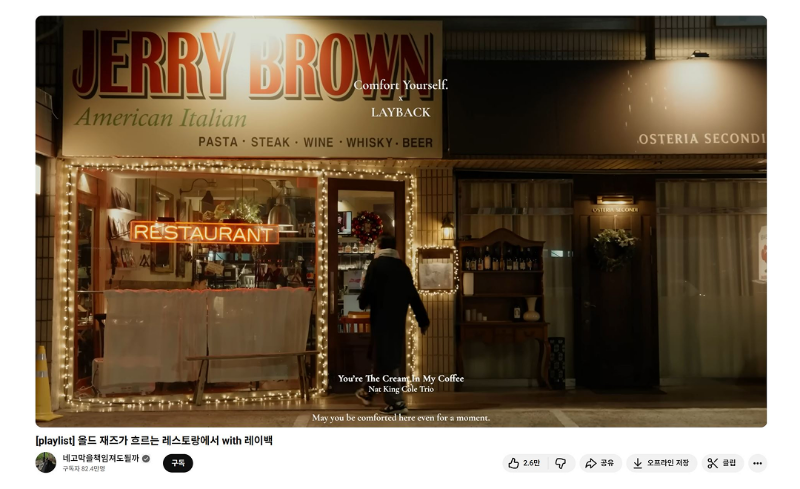Viewport: 800px width, 489px height.
Task: Click the playlist video title text
Action: [153, 440]
